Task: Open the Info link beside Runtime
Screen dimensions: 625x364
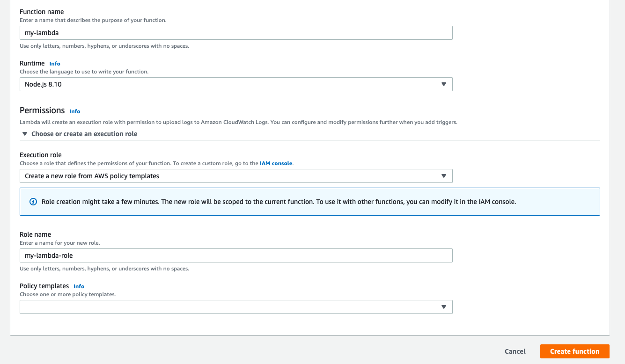Action: click(x=55, y=64)
